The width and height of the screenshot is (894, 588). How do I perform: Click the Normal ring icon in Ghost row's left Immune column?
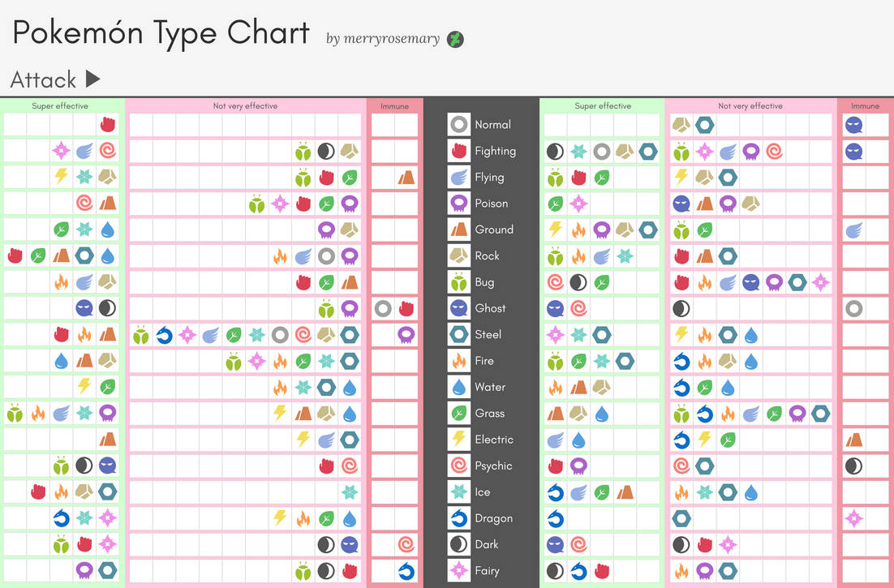pos(383,309)
